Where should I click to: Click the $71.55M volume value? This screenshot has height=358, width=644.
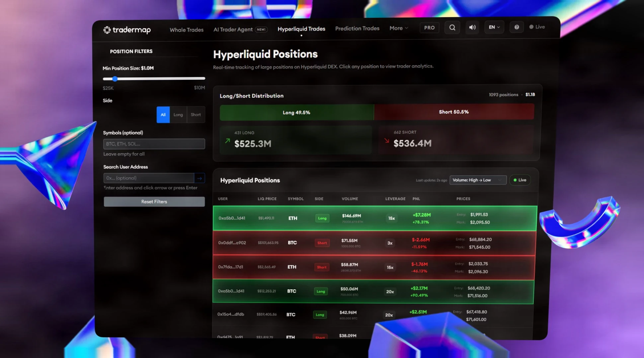click(x=350, y=241)
